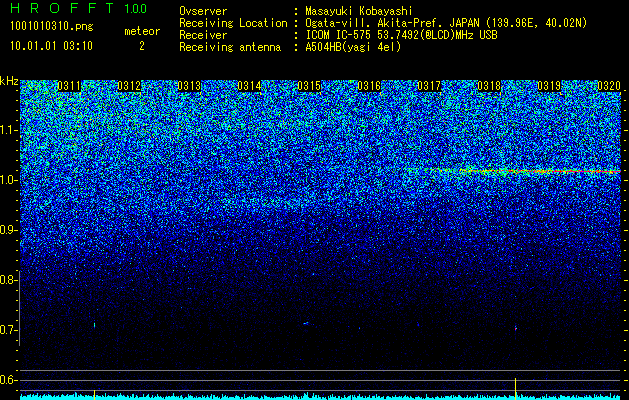Click the 0.8 kHz axis tick label
The height and width of the screenshot is (400, 629).
pos(8,280)
